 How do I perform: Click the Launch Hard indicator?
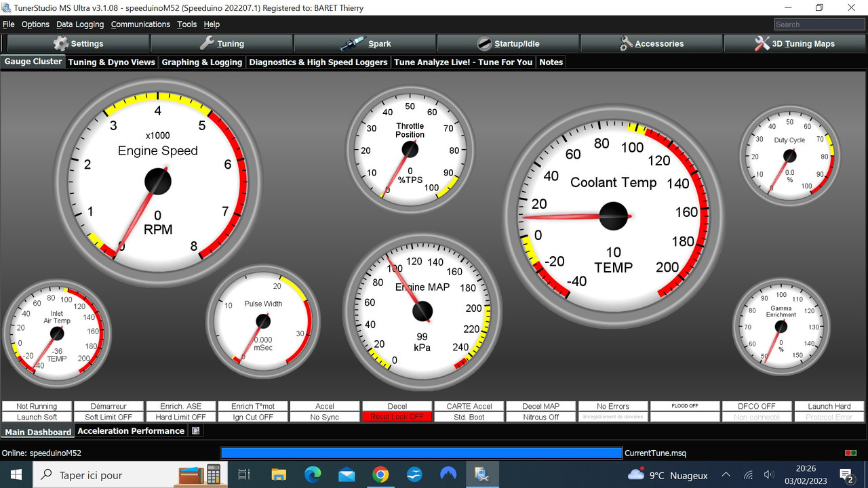[x=829, y=406]
